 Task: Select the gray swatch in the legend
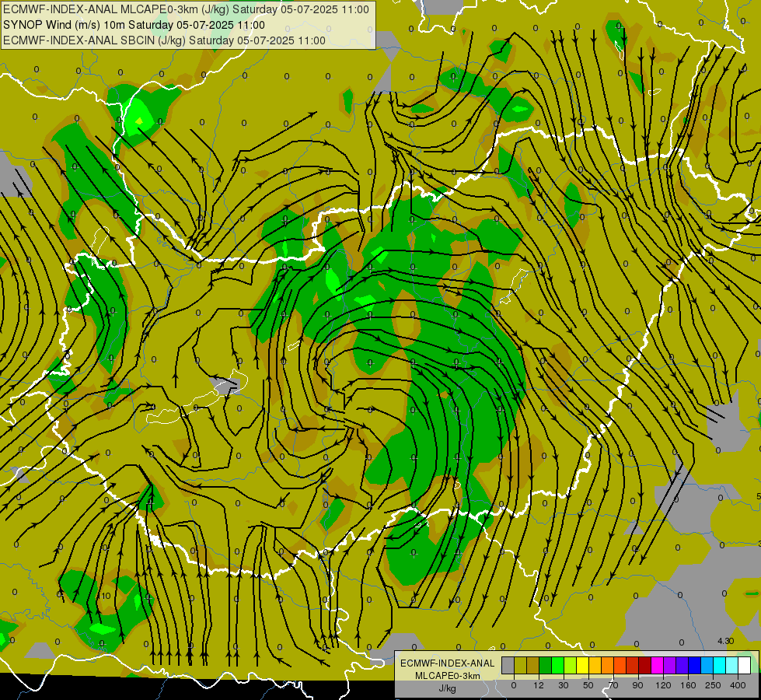(508, 665)
